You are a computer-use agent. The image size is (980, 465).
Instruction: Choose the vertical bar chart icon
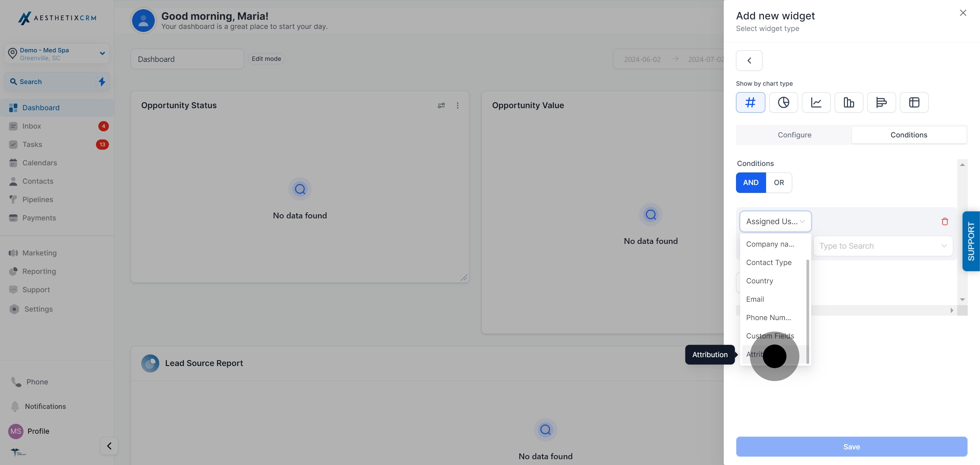849,102
